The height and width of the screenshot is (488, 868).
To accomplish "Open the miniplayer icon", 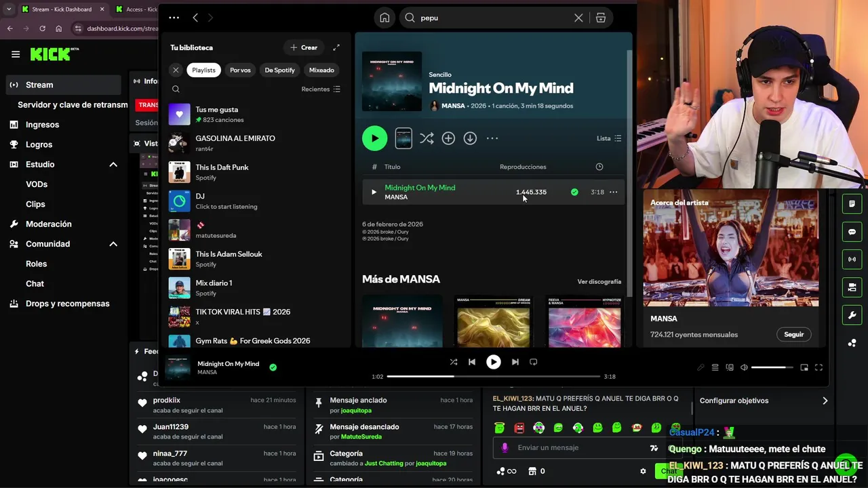I will [804, 367].
